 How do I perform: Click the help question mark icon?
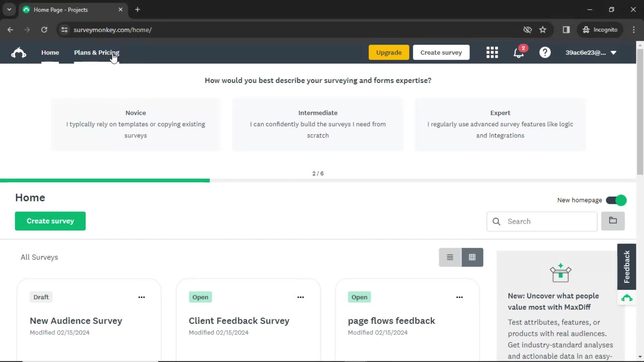tap(545, 53)
